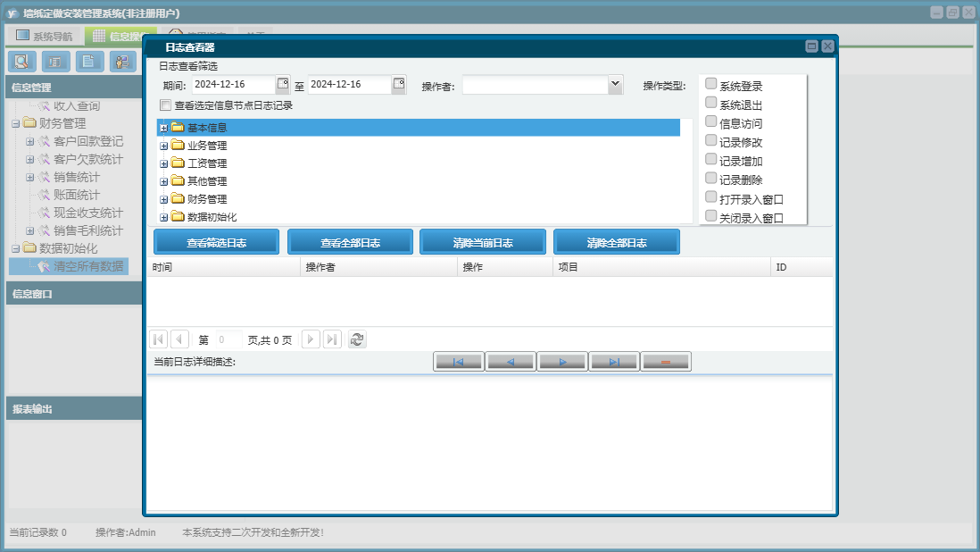
Task: Click the 业务管理 folder icon
Action: point(179,145)
